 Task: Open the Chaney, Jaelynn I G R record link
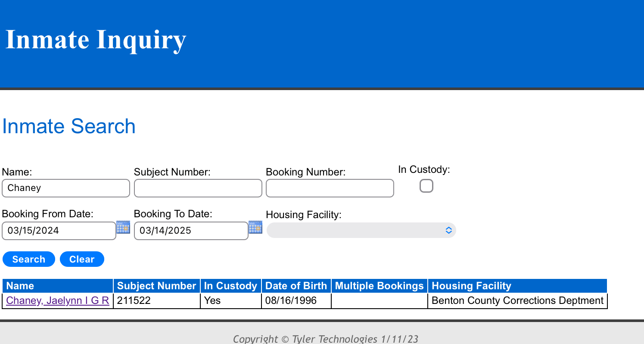click(x=58, y=300)
